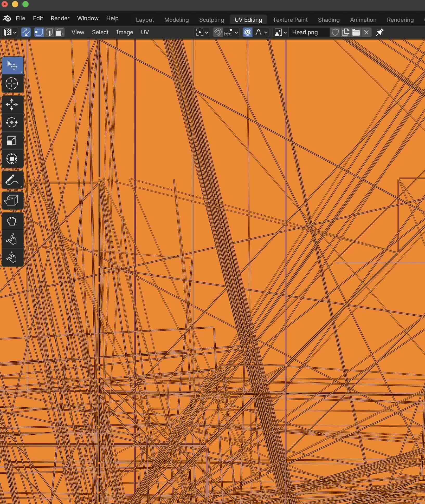Select the Rip Region tool
Viewport: 425px width, 504px height.
click(x=12, y=201)
